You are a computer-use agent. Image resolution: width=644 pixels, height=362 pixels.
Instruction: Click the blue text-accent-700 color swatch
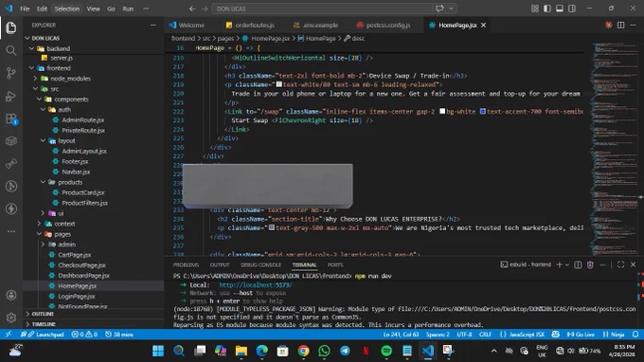coord(483,111)
